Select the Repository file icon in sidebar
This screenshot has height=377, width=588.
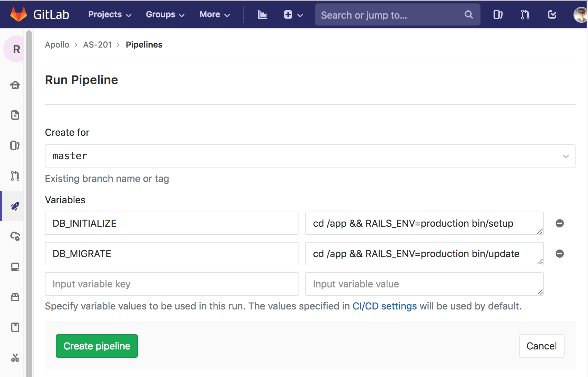tap(14, 115)
